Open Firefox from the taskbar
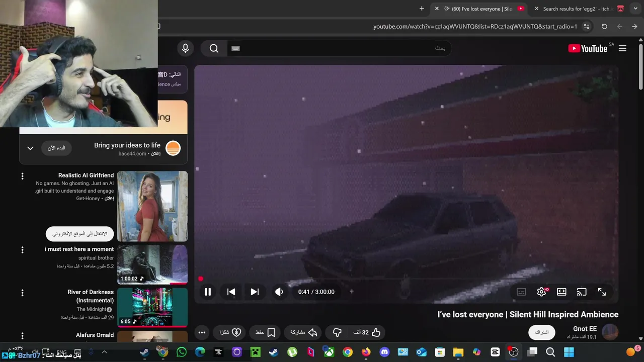644x362 pixels. tap(366, 352)
